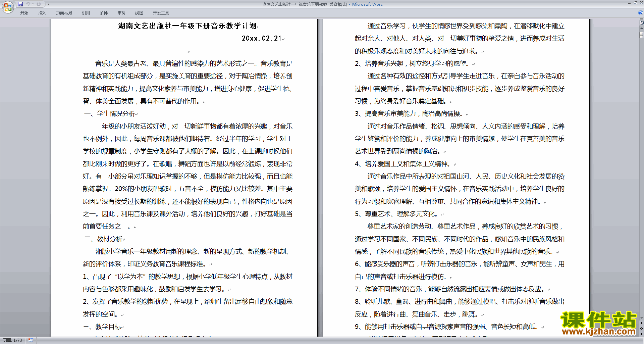Click the Undo arrow icon
644x344 pixels.
coord(28,4)
